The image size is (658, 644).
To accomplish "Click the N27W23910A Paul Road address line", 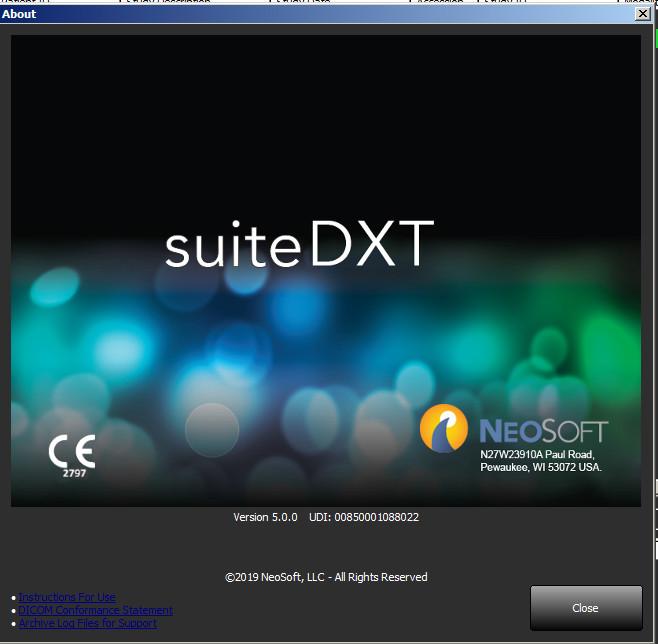I will [x=537, y=454].
